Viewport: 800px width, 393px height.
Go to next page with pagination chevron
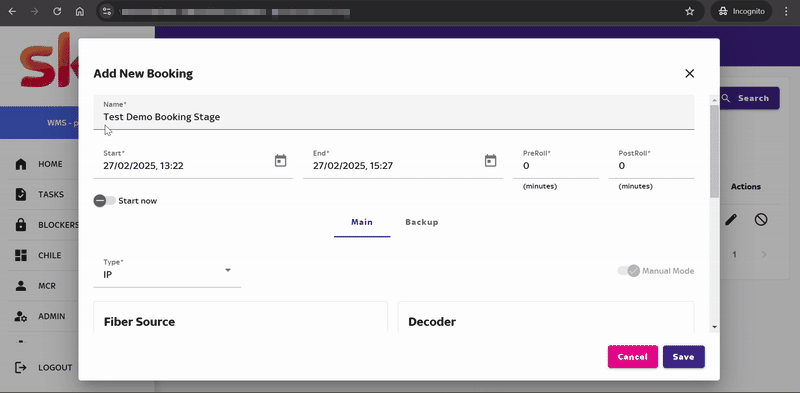(x=764, y=254)
